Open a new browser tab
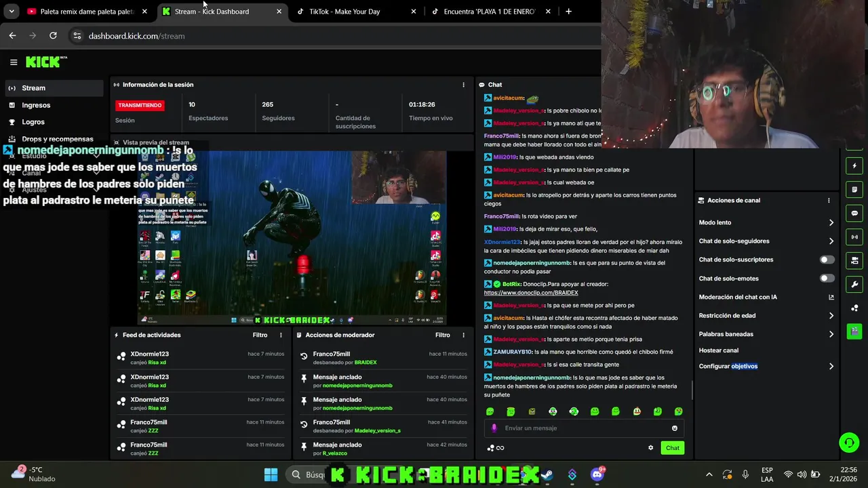 [x=568, y=12]
